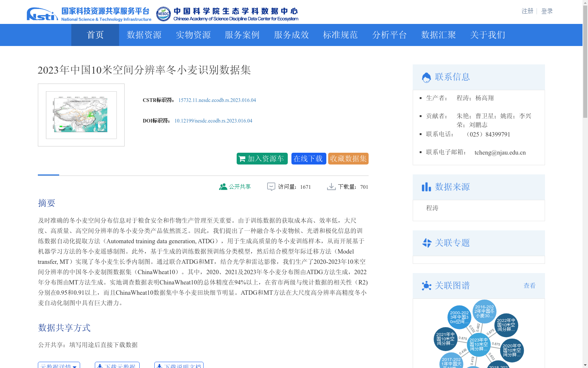
Task: Open the 数据汇聚 menu item
Action: pos(438,35)
